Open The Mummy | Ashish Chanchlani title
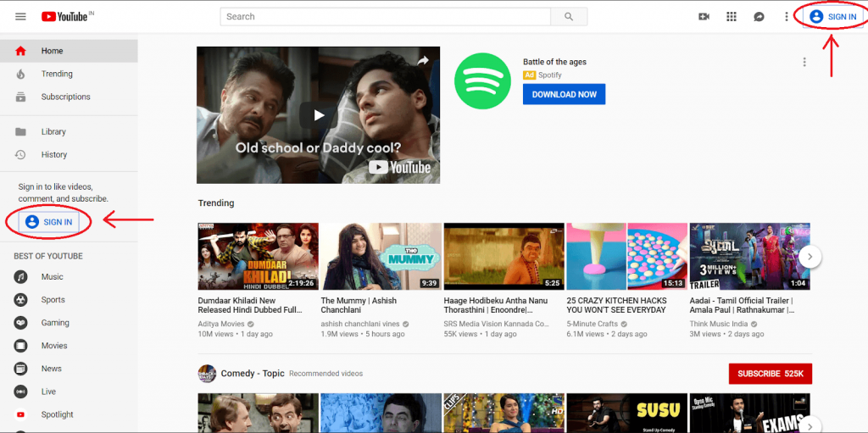 click(359, 306)
